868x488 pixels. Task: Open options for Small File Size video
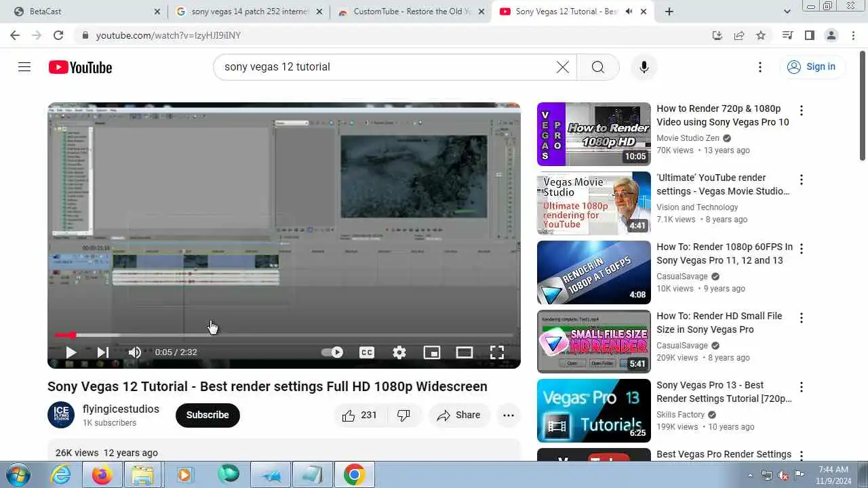coord(802,318)
